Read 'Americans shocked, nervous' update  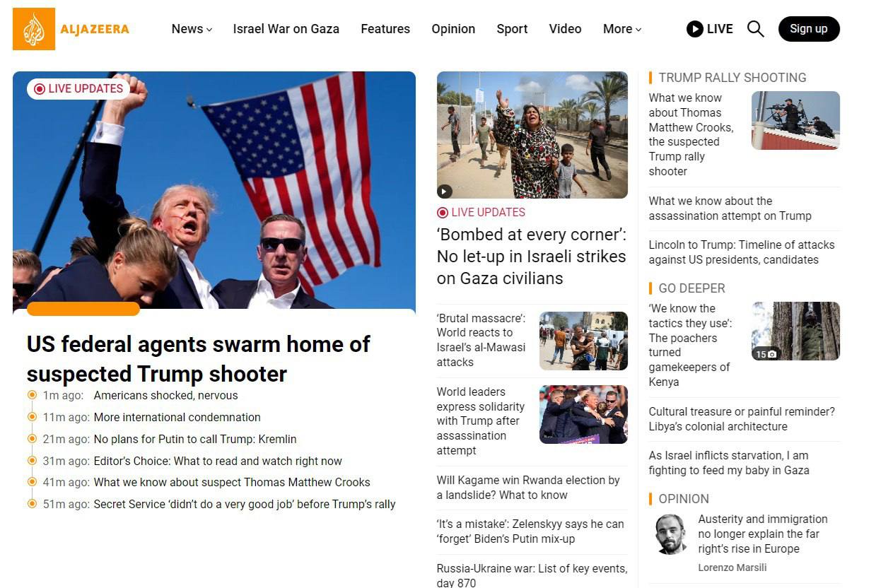pos(165,396)
